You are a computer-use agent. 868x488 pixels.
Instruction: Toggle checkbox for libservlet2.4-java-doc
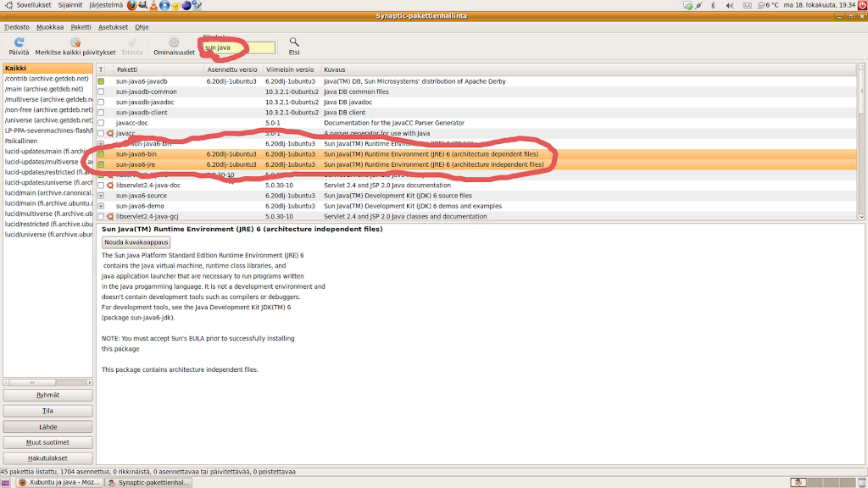tap(101, 186)
